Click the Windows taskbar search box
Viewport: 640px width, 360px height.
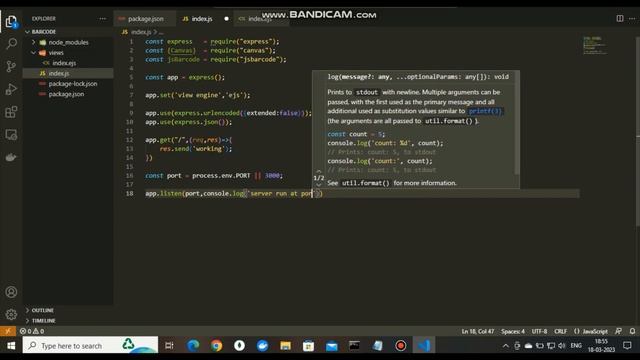coord(91,346)
